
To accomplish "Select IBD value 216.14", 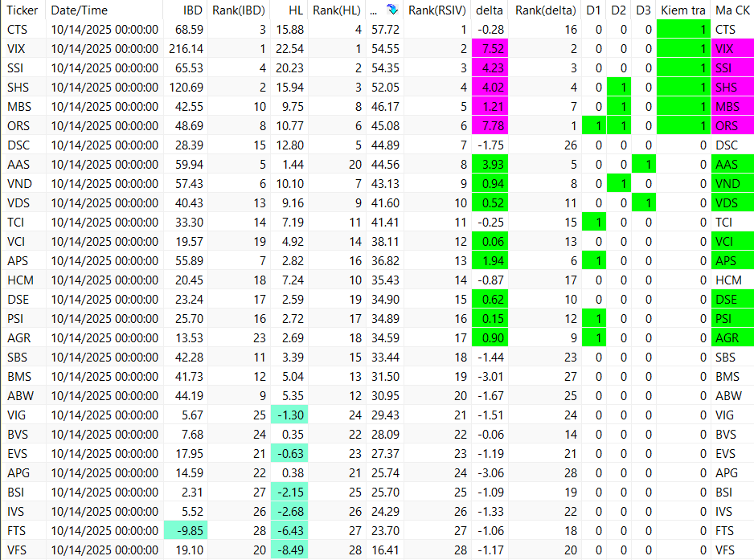I will [186, 49].
